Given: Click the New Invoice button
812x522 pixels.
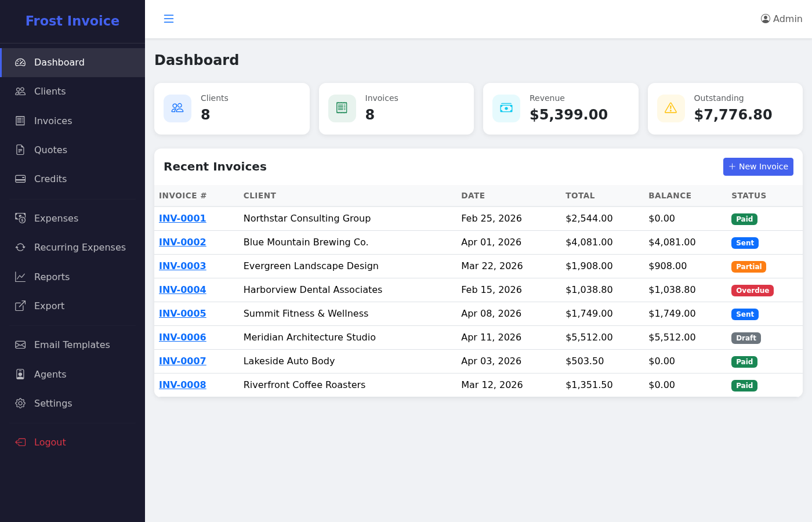Looking at the screenshot, I should click(x=758, y=166).
